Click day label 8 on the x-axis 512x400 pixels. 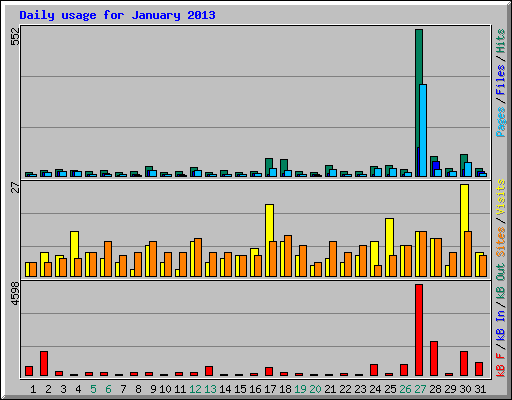138,389
